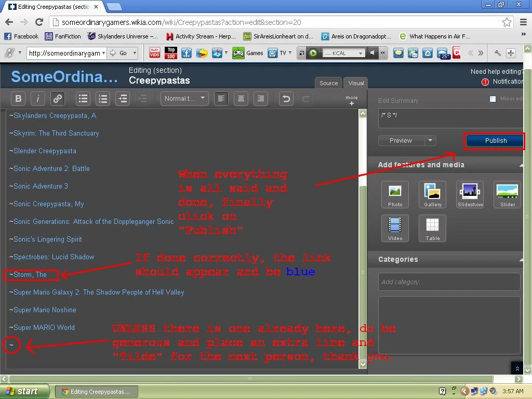This screenshot has width=532, height=399.
Task: Click the Add category input field
Action: 449,282
